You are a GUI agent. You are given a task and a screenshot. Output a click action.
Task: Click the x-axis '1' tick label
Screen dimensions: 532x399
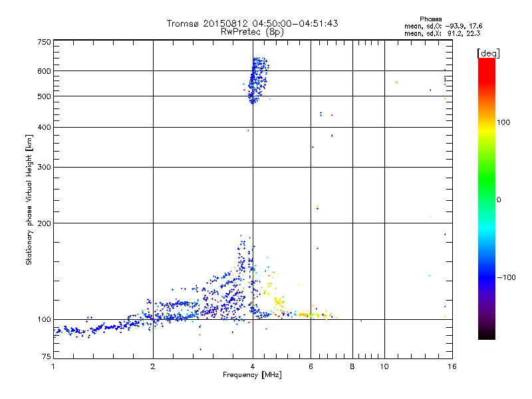[x=53, y=366]
